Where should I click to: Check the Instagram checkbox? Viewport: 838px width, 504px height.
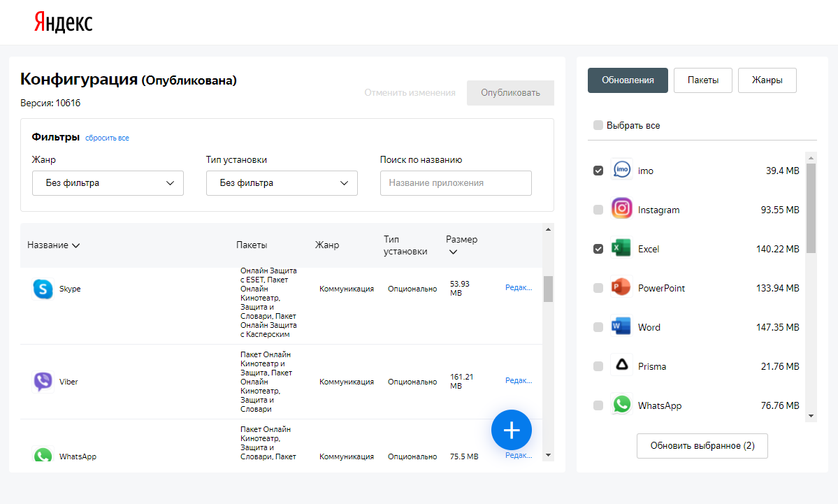598,210
